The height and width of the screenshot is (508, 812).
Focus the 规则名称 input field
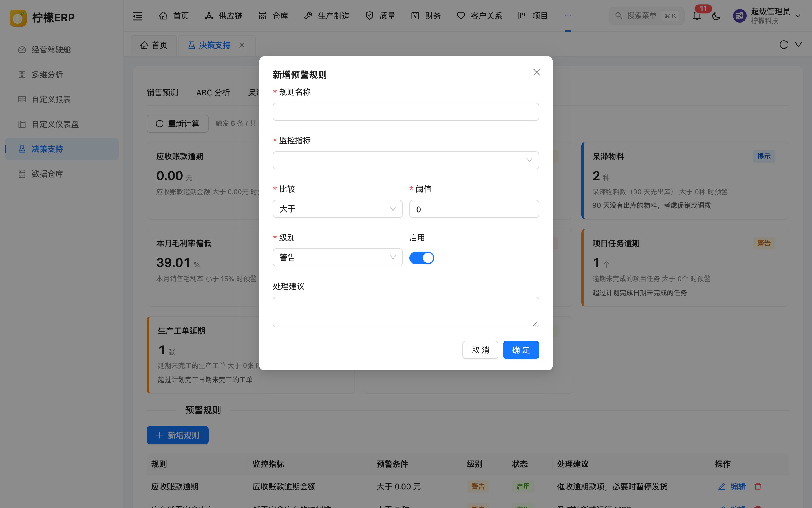[406, 112]
